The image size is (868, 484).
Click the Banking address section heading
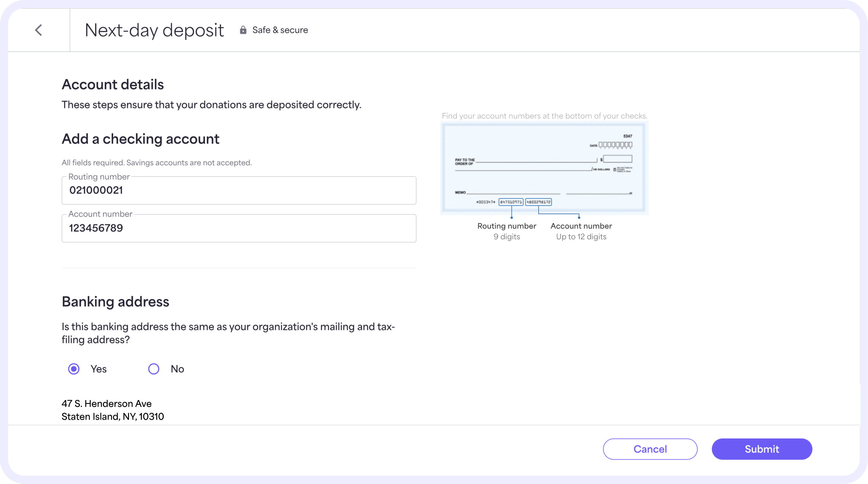[115, 301]
